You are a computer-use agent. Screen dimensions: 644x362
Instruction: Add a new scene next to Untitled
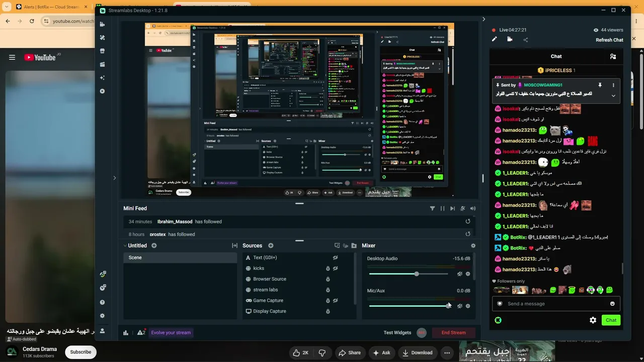[x=154, y=245]
